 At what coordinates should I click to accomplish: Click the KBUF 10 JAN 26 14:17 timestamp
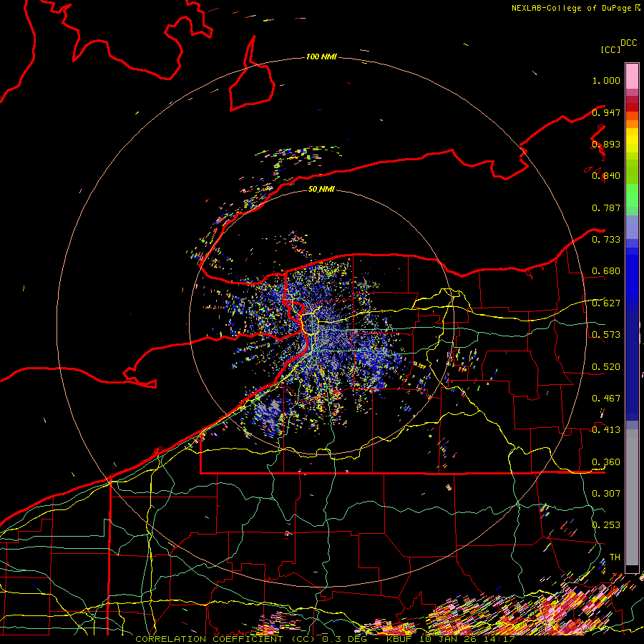(450, 639)
